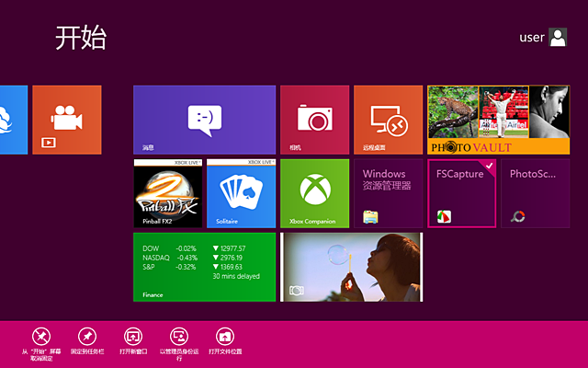Deselect the checked FSCapture tile
This screenshot has height=368, width=588.
461,193
